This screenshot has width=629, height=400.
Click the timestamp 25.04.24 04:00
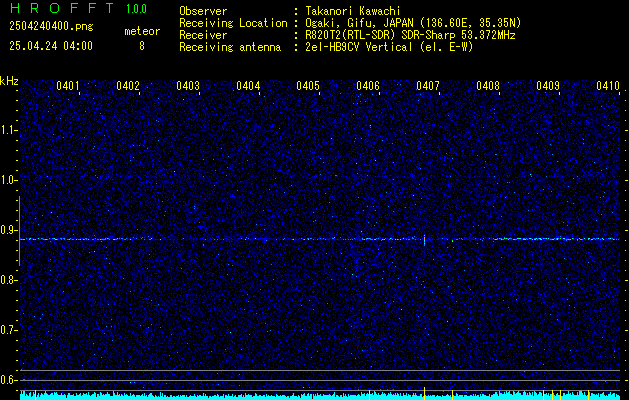tap(51, 46)
